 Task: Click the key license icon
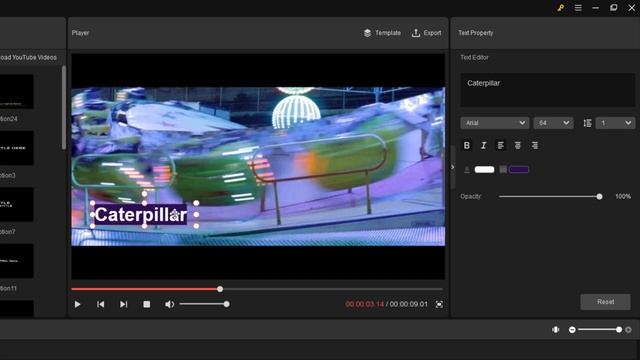[x=560, y=8]
